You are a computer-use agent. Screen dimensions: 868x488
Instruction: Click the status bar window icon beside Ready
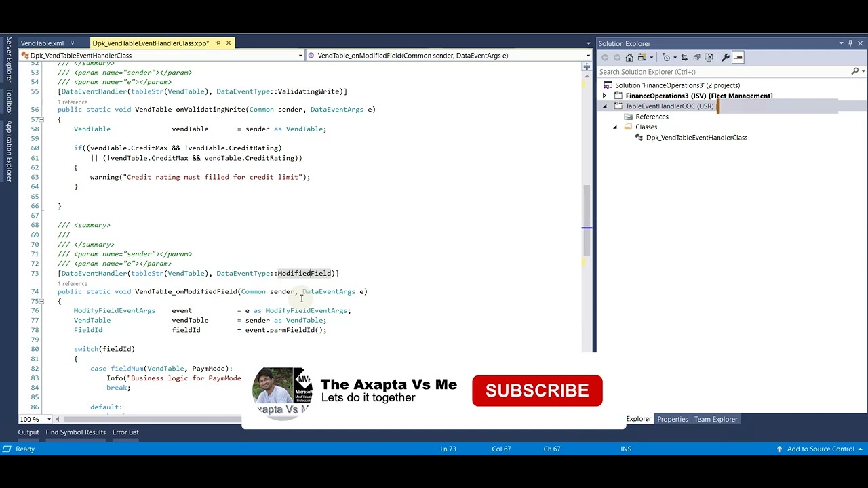[x=6, y=449]
